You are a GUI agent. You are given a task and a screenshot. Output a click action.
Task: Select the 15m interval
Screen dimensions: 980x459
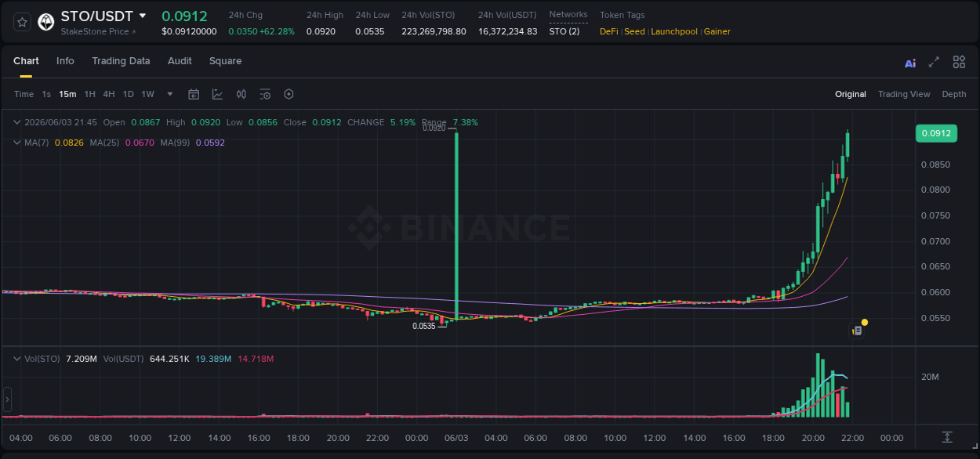67,94
